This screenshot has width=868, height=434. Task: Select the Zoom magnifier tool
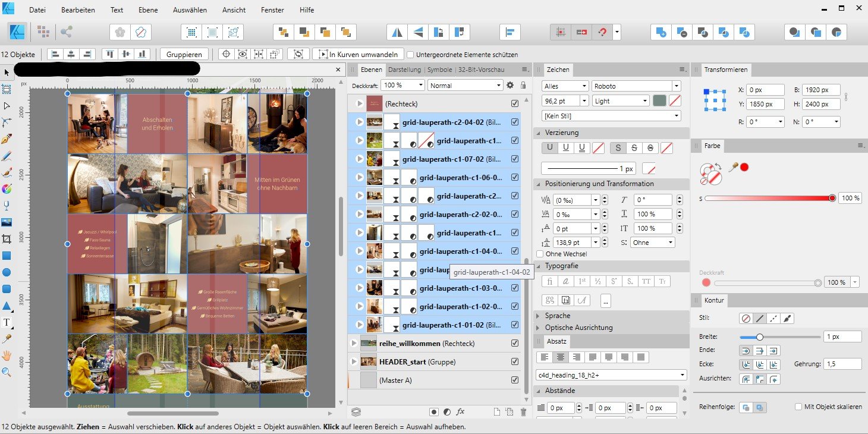click(x=7, y=372)
